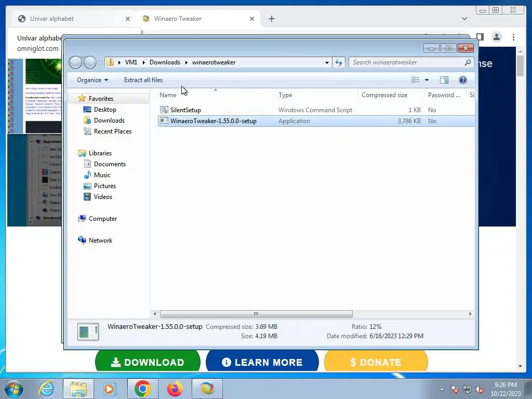Image resolution: width=532 pixels, height=399 pixels.
Task: Click the Explorer Forward navigation arrow
Action: 90,62
